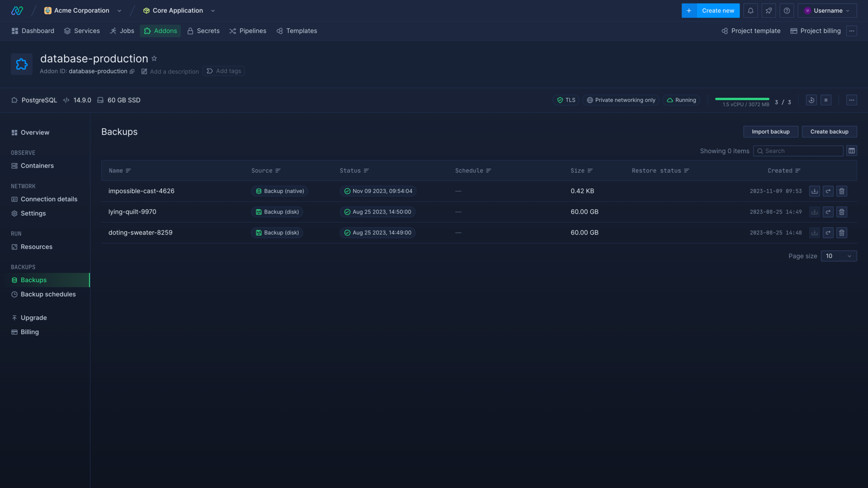
Task: Open the lying-quilt-9970 backup row
Action: coord(479,212)
